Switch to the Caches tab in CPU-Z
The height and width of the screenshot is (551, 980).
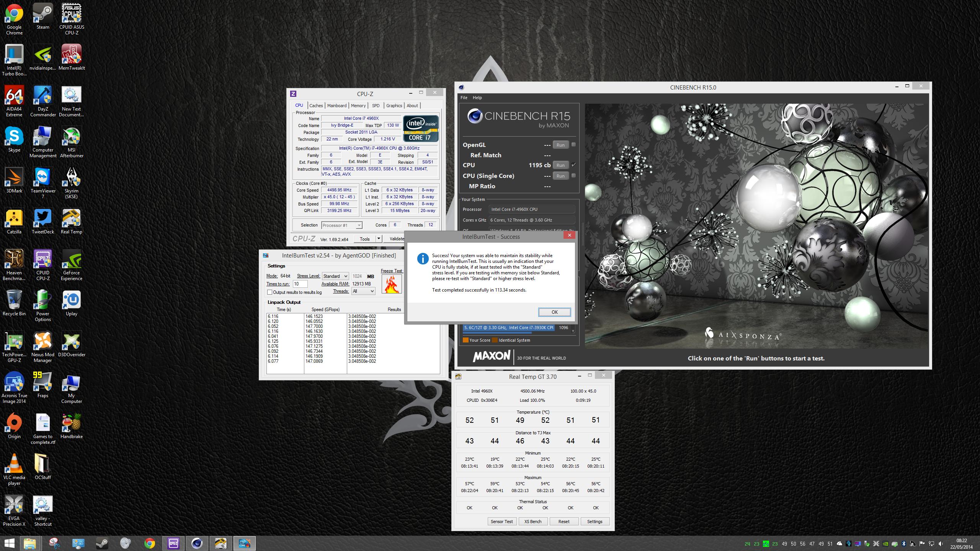[x=316, y=106]
